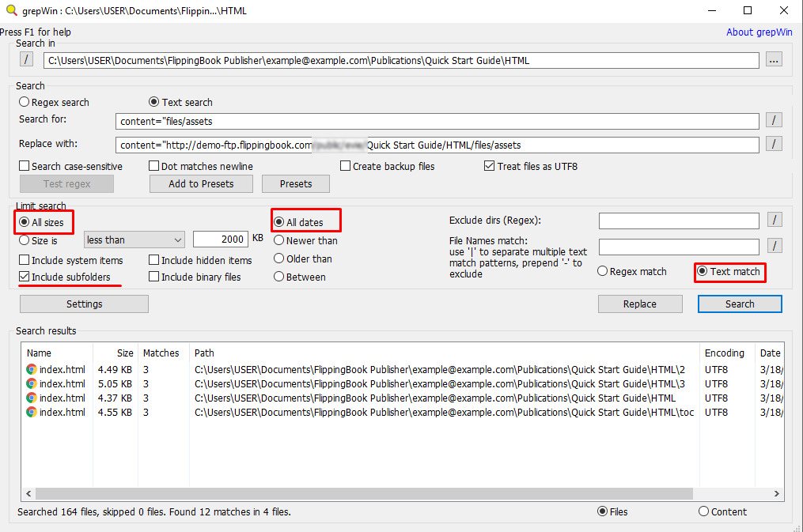Choose the Between date option
This screenshot has width=803, height=532.
(x=279, y=276)
